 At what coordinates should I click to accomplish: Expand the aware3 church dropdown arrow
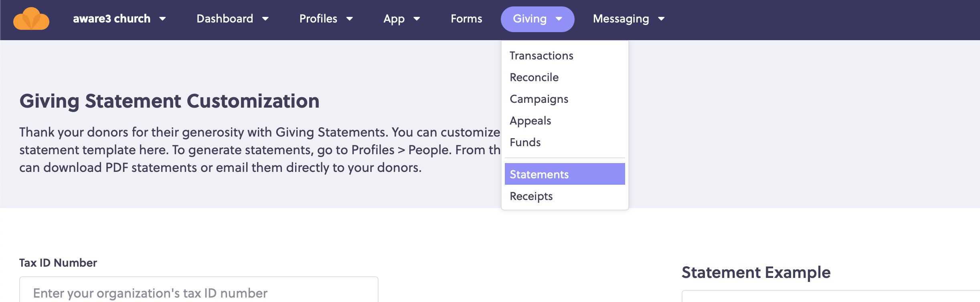pyautogui.click(x=162, y=19)
